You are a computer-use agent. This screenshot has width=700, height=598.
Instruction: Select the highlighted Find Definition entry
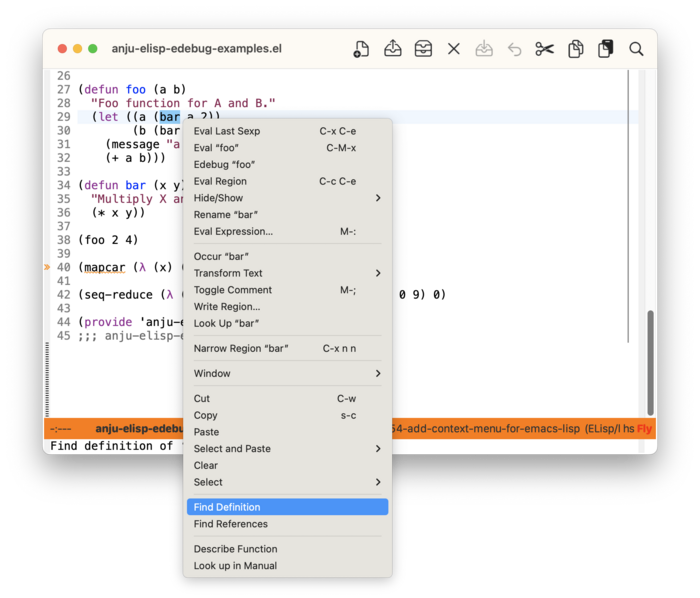tap(287, 507)
